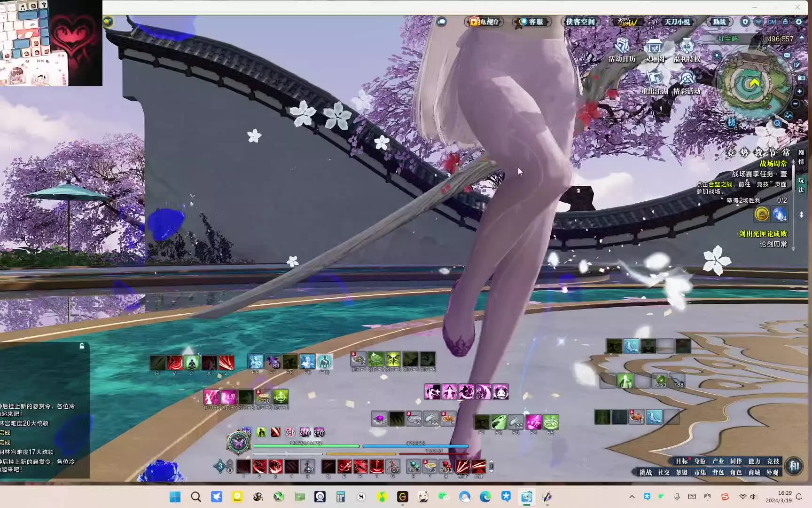This screenshot has height=508, width=812.
Task: Toggle the eye icon beside skill bar
Action: [230, 469]
